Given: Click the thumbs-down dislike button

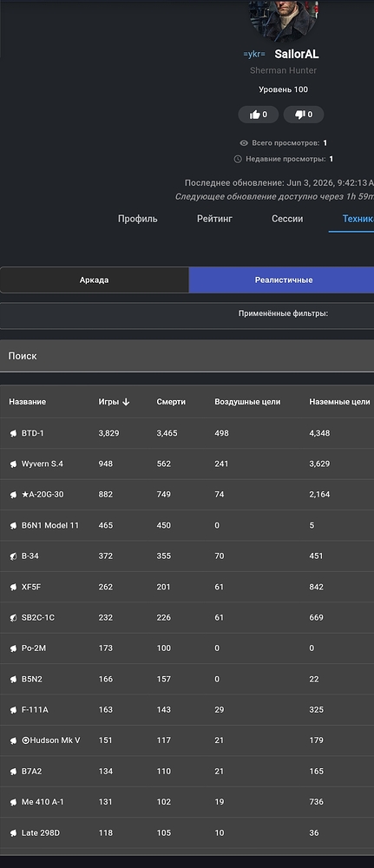Looking at the screenshot, I should pyautogui.click(x=304, y=115).
